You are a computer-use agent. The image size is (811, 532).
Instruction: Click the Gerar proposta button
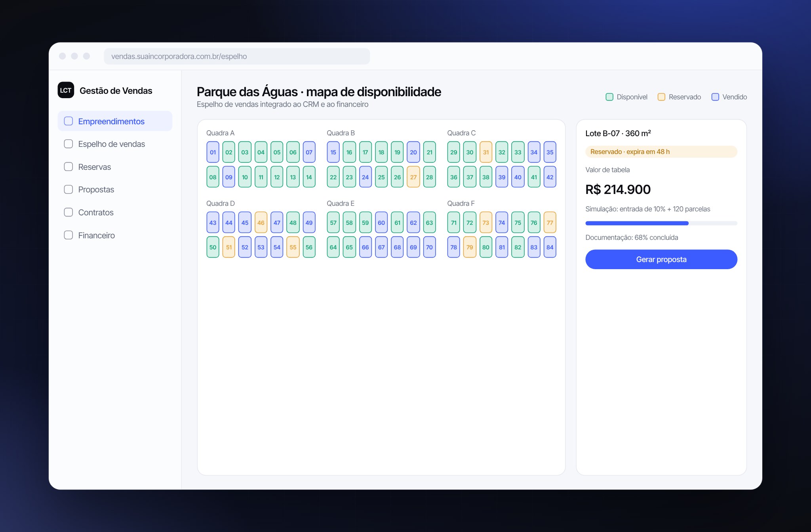(661, 259)
